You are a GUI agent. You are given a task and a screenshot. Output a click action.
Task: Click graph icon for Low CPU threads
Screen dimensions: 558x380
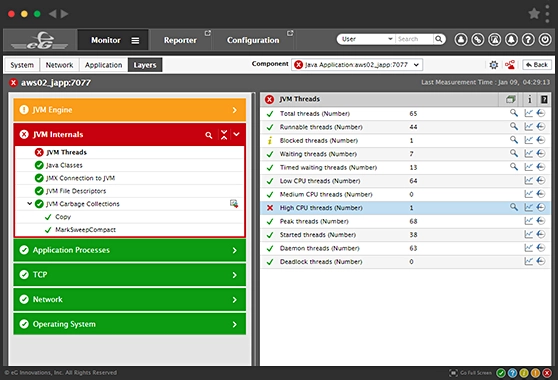[528, 181]
